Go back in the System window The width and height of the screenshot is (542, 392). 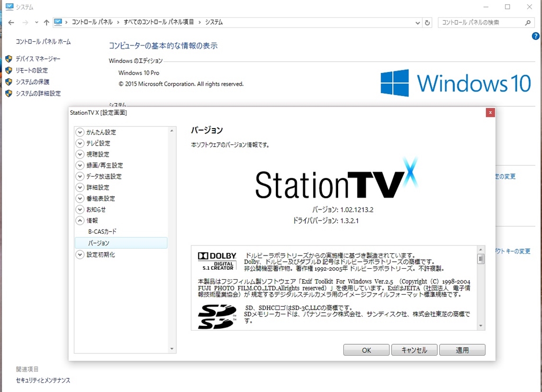(11, 22)
